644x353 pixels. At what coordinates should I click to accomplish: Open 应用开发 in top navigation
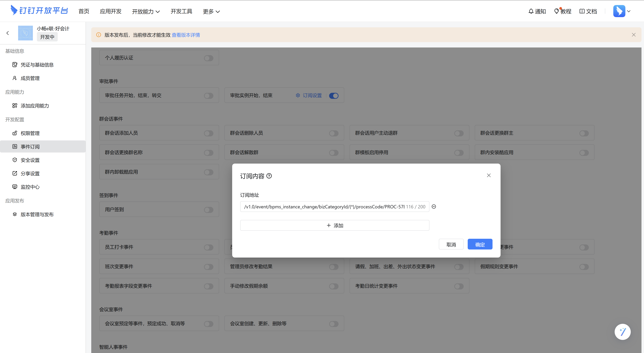coord(111,11)
